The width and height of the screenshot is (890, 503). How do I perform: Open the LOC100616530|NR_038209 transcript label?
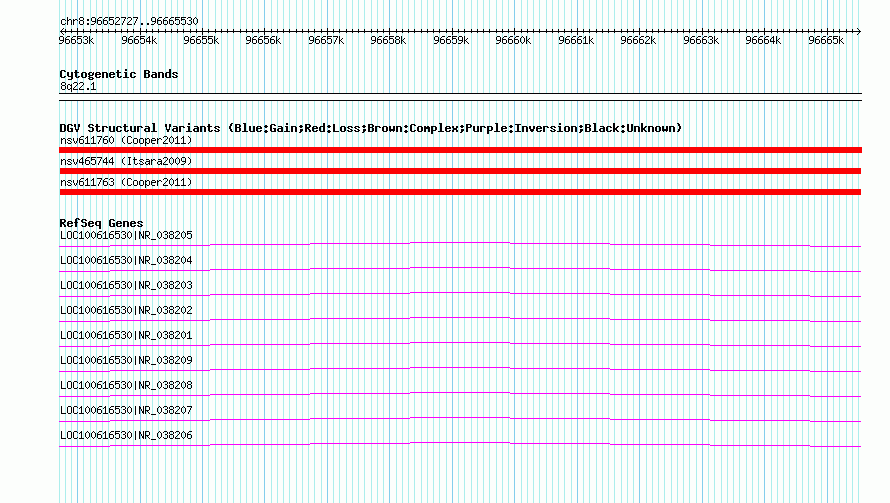click(x=126, y=360)
